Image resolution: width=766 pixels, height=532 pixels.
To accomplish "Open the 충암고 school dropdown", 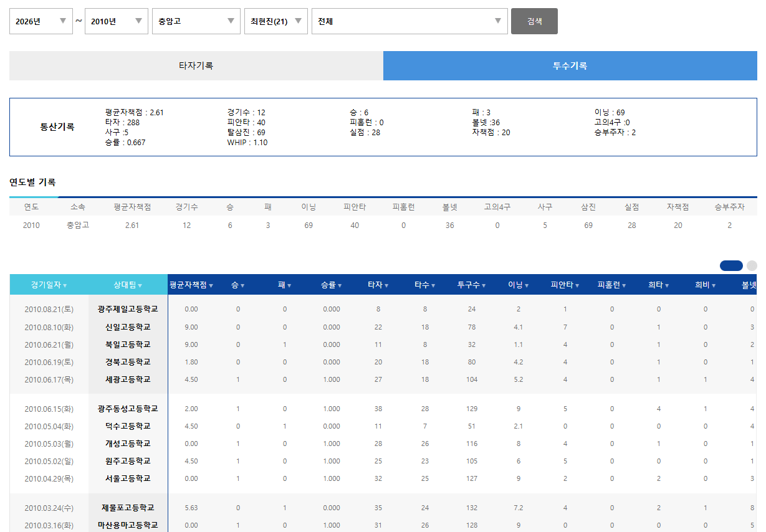I will coord(196,21).
